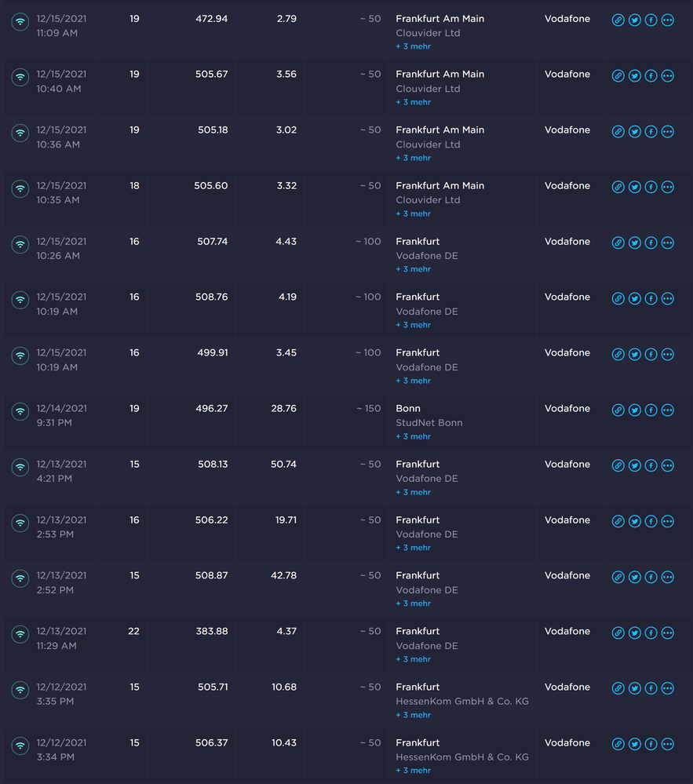This screenshot has width=693, height=784.
Task: Click the 42.78 upload value
Action: pos(283,575)
